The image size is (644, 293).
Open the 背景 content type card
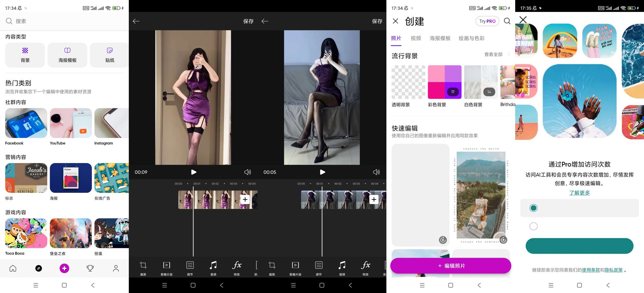pyautogui.click(x=25, y=55)
